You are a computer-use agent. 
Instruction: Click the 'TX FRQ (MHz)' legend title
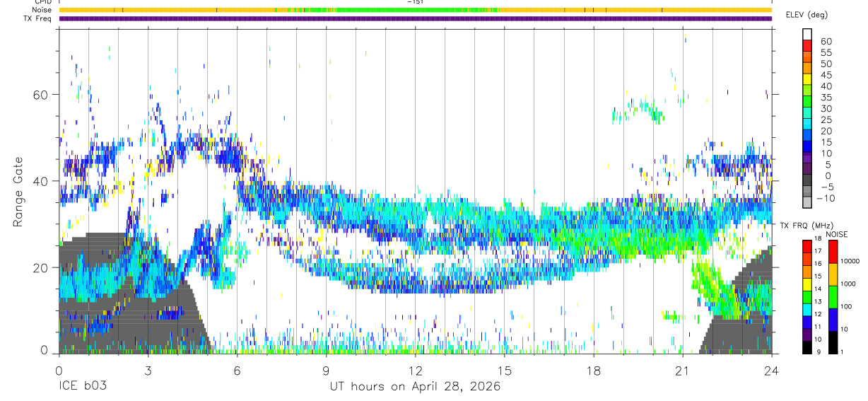(x=806, y=226)
